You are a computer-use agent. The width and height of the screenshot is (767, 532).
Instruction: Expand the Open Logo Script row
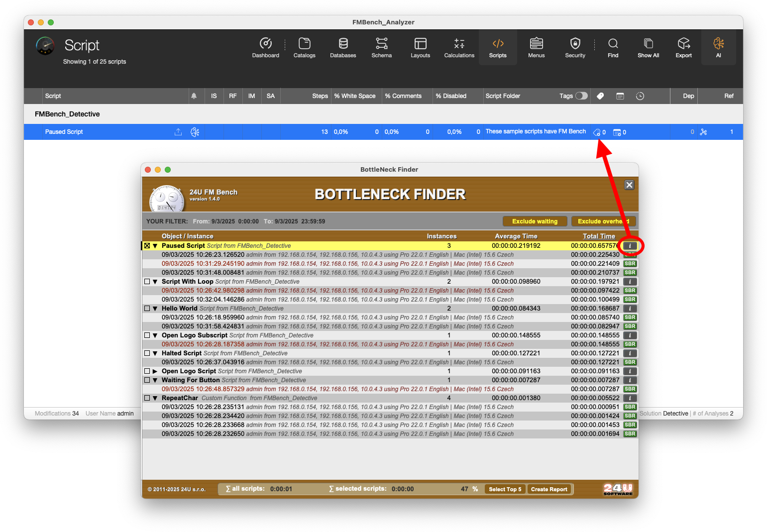(x=155, y=371)
